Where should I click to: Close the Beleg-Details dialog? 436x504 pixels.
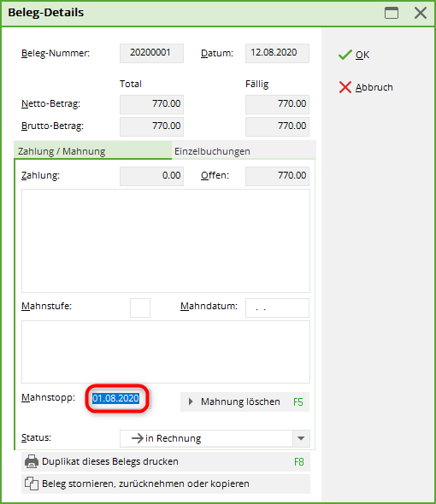421,13
